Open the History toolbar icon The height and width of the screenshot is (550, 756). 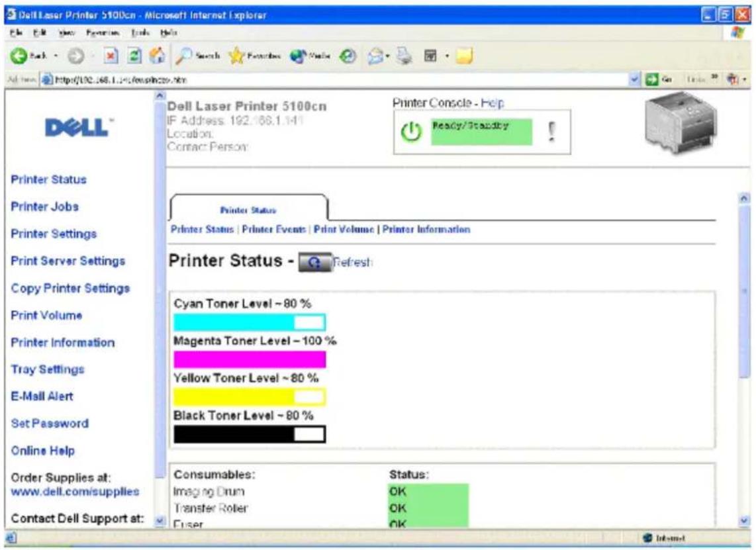(348, 56)
